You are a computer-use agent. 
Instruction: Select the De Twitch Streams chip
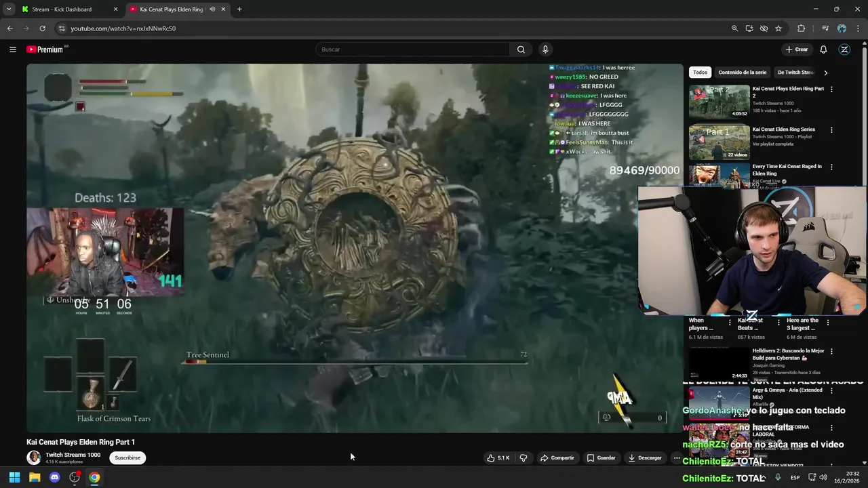(x=795, y=73)
